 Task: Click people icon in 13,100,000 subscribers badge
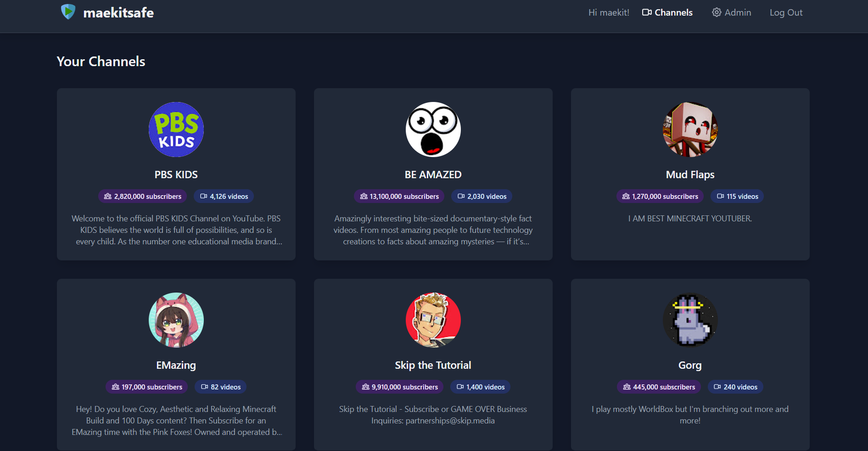[364, 196]
